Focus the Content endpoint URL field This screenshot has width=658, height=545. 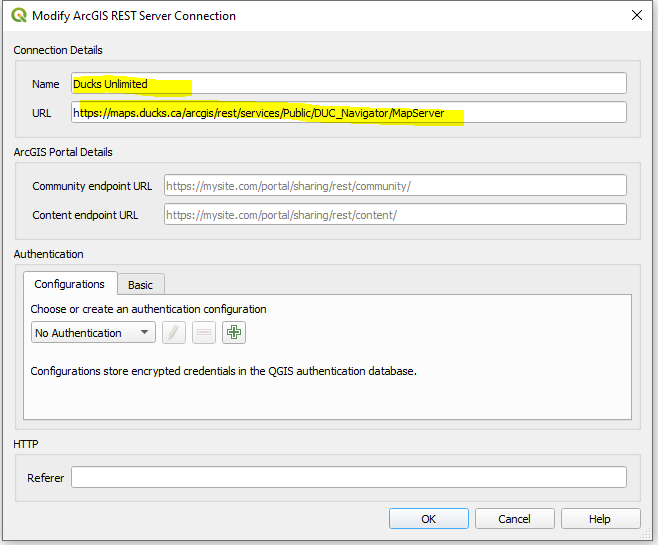point(395,214)
